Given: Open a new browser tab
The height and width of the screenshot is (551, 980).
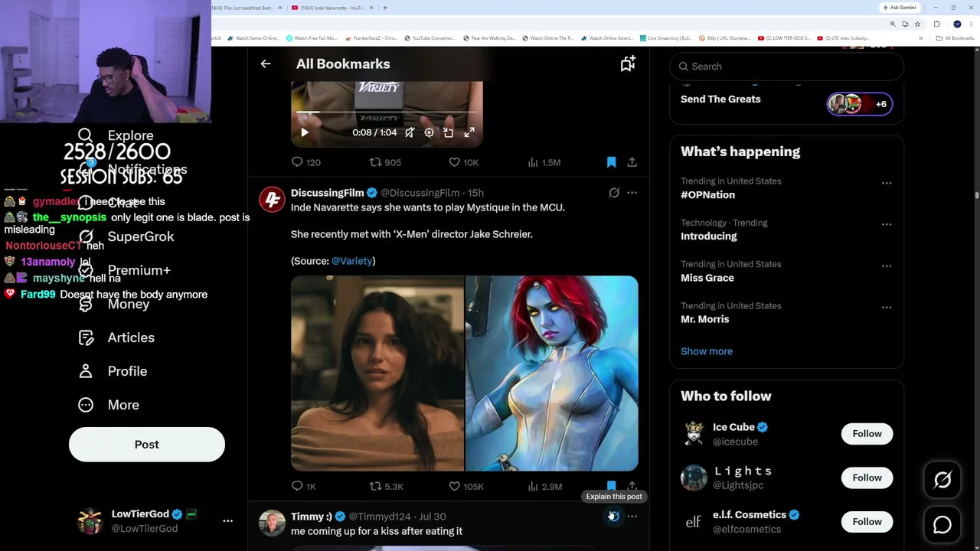Looking at the screenshot, I should coord(384,8).
